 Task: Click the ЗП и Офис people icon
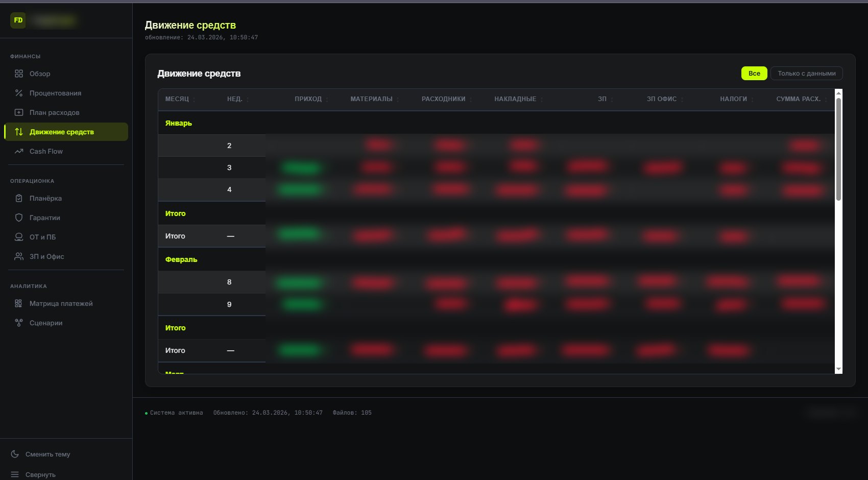click(19, 256)
